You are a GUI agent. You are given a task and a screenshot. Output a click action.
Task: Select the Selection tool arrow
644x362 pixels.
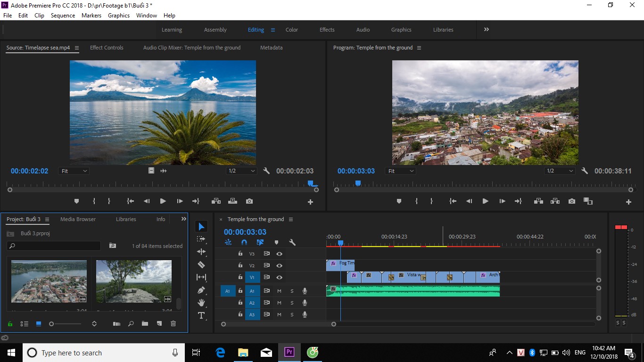pyautogui.click(x=201, y=227)
